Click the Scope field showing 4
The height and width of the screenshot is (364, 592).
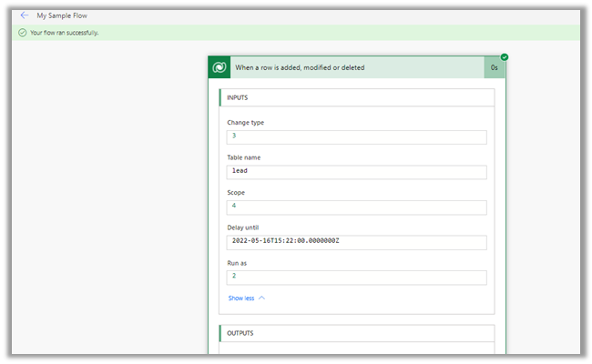pos(356,207)
